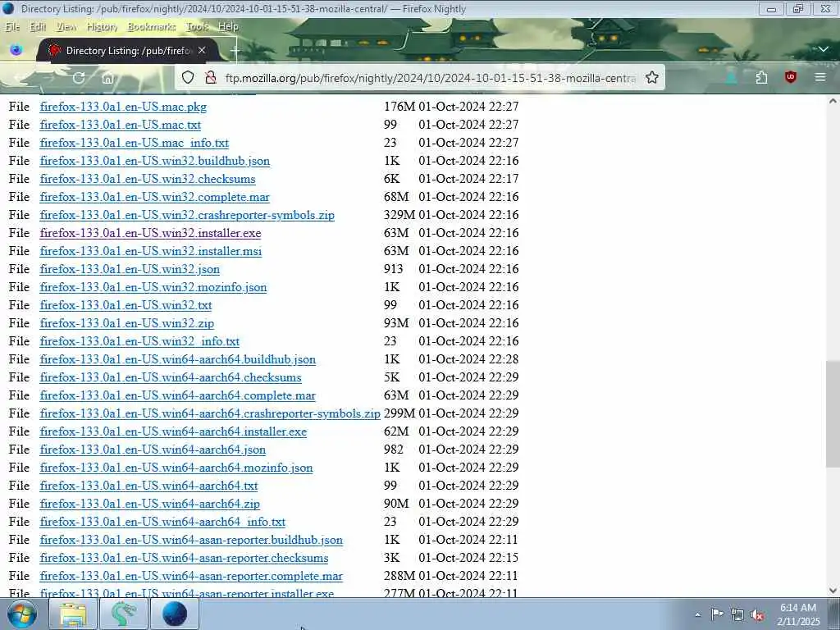
Task: Select the 329M file size text
Action: (399, 215)
